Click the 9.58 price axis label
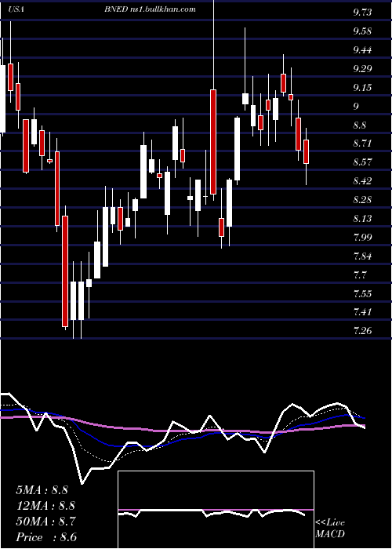This screenshot has width=392, height=549. [362, 31]
